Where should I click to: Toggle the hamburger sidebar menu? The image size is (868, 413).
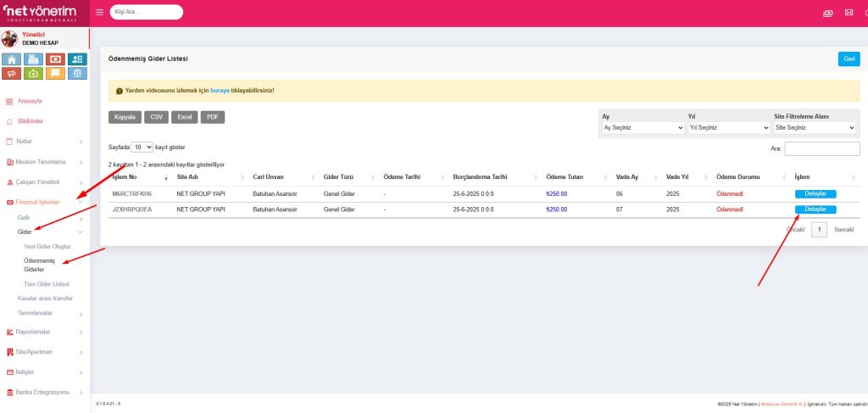point(100,13)
